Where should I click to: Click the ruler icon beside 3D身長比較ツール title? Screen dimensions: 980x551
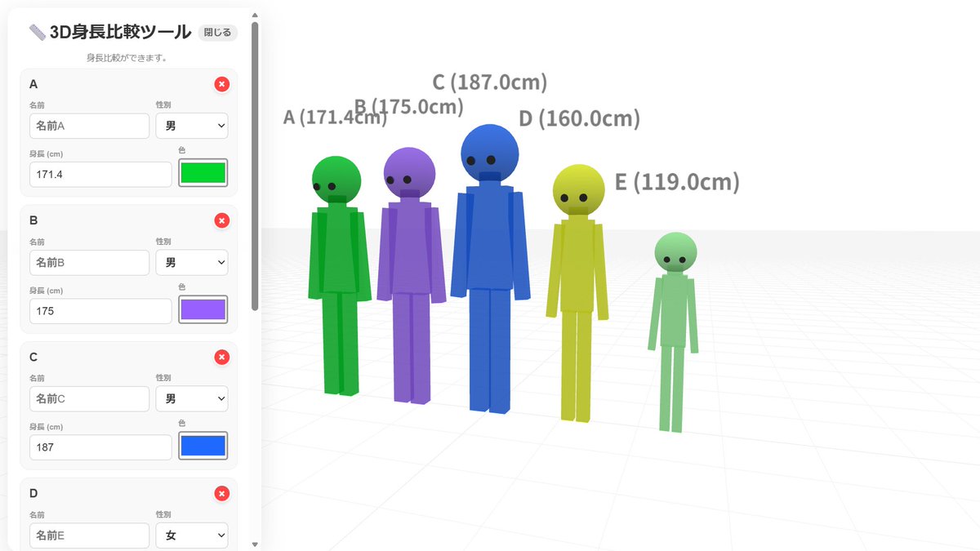pos(38,33)
